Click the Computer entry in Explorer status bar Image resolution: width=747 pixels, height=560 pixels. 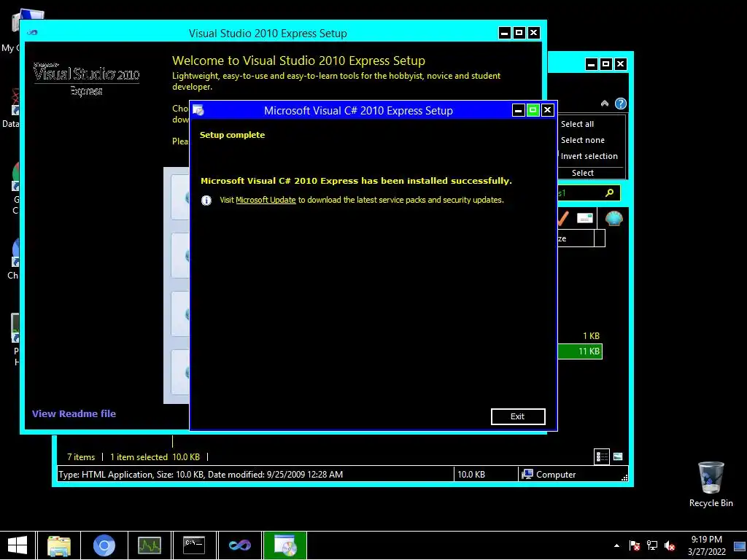[x=549, y=474]
